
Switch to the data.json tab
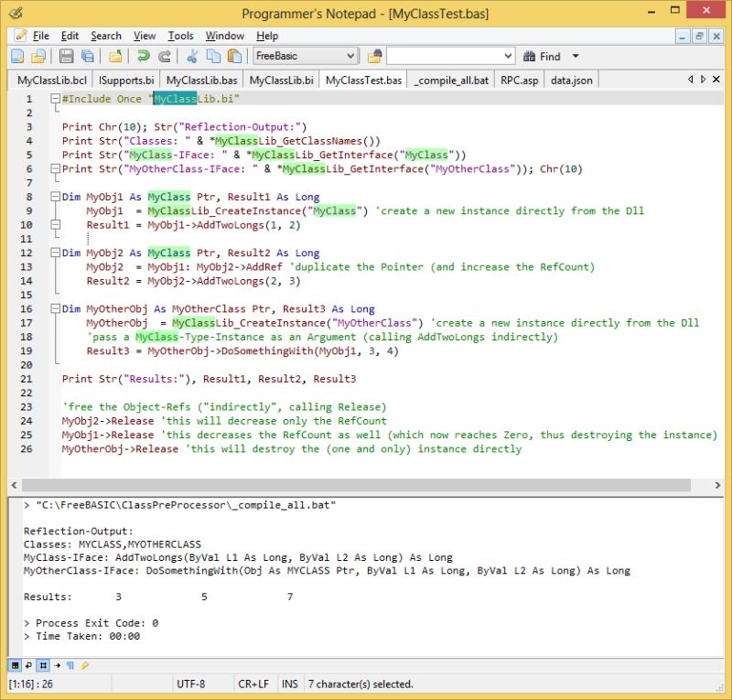point(571,81)
